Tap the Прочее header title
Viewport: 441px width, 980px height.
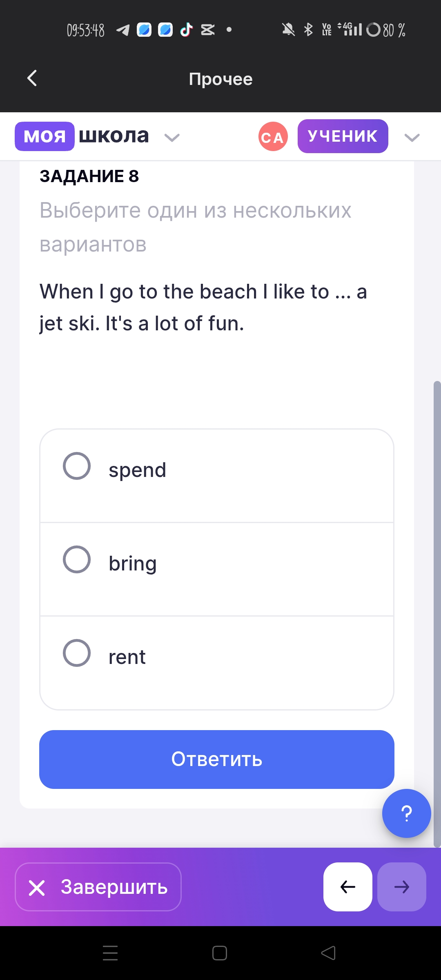220,79
